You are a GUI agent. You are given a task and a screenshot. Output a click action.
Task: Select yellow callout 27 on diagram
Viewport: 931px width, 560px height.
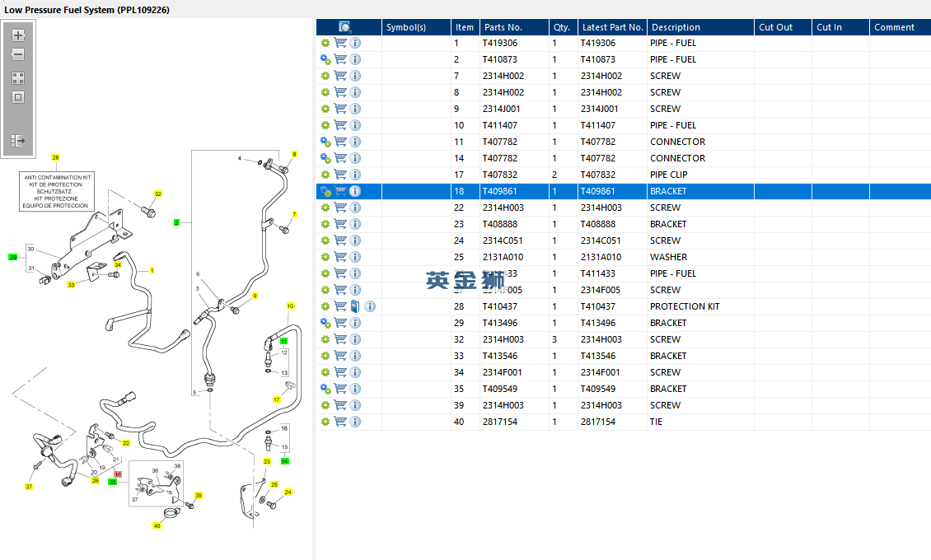[x=29, y=487]
